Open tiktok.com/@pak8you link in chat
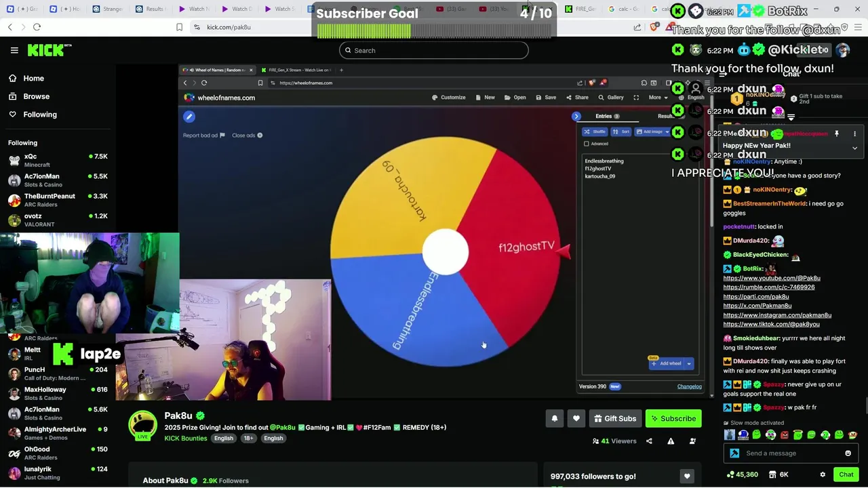The width and height of the screenshot is (868, 488). tap(772, 325)
